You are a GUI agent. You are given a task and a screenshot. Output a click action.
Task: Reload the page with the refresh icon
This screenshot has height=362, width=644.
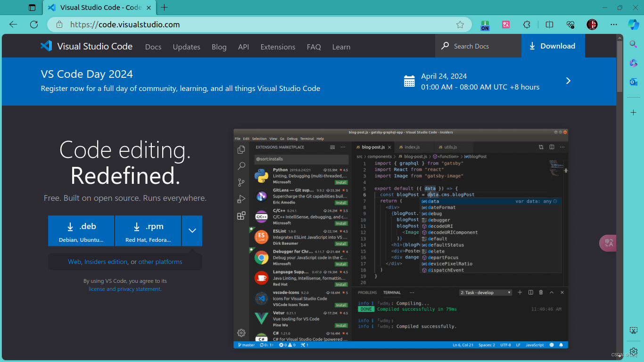point(34,25)
